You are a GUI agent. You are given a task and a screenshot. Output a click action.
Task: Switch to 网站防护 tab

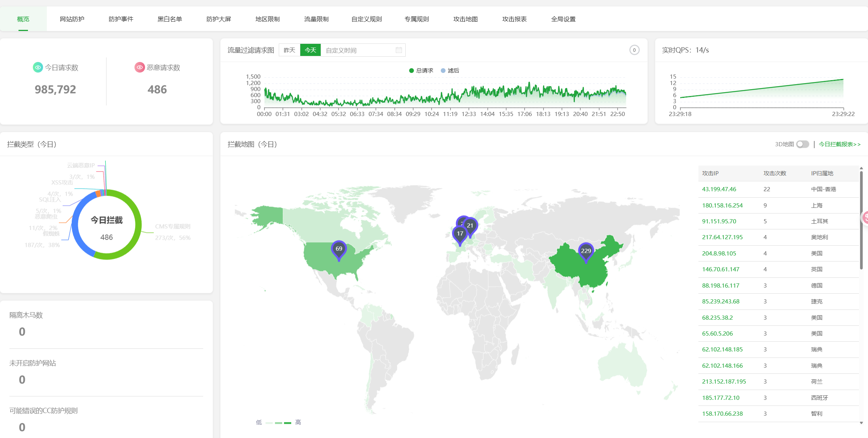click(x=72, y=19)
